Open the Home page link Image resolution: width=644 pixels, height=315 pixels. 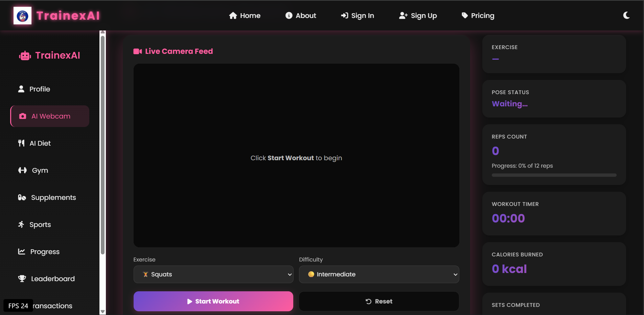click(x=245, y=16)
